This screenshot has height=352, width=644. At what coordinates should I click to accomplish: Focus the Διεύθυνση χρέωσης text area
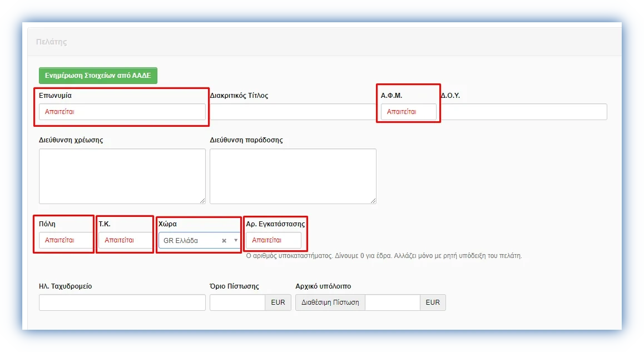[122, 176]
